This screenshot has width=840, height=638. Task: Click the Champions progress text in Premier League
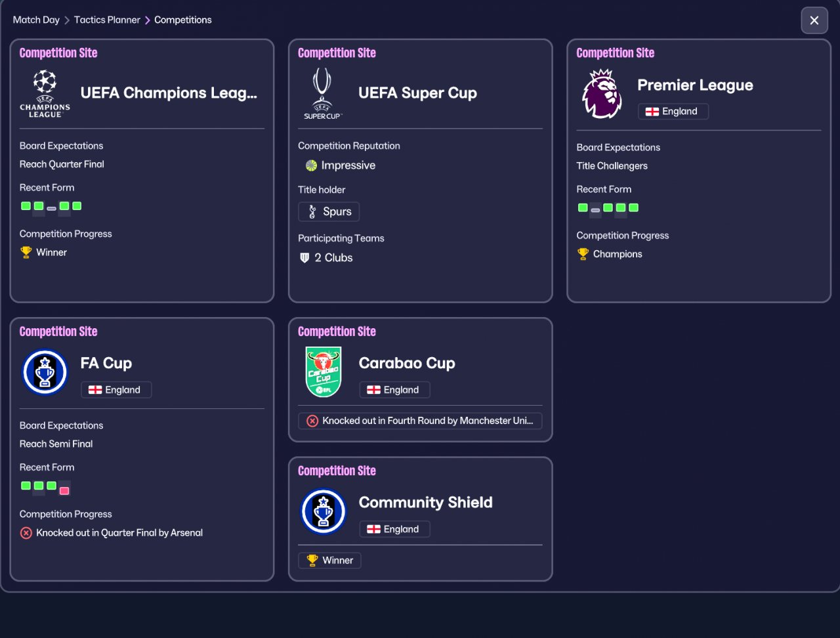pyautogui.click(x=618, y=254)
